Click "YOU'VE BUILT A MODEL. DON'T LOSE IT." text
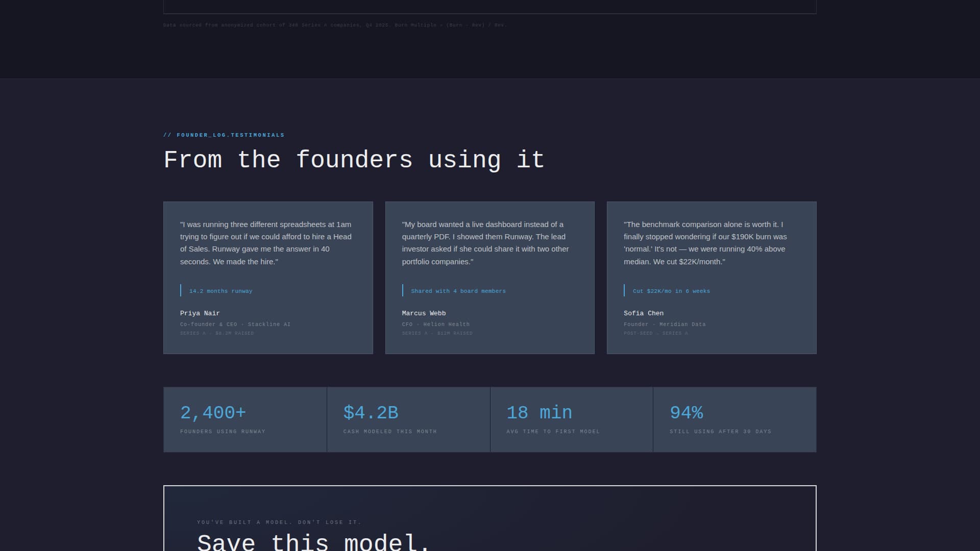The image size is (980, 551). (x=279, y=522)
